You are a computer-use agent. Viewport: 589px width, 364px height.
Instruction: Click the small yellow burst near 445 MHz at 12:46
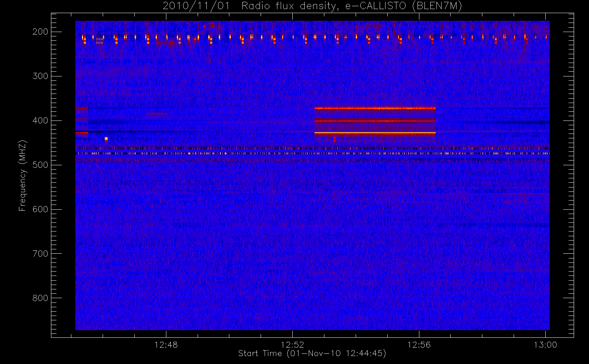[x=106, y=139]
